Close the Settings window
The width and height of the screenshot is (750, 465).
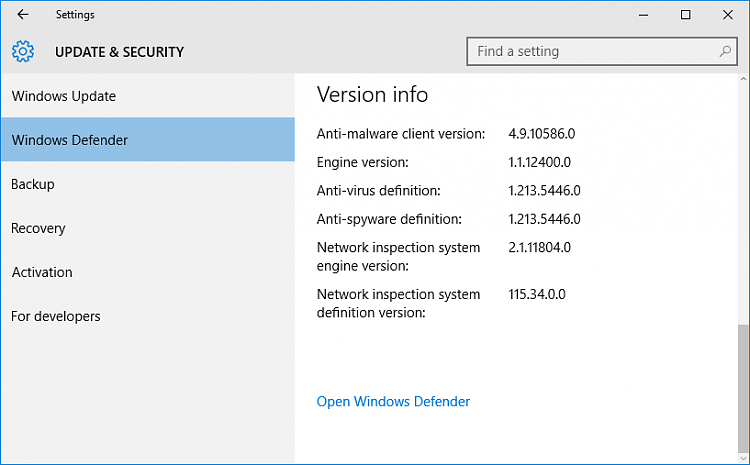[728, 15]
